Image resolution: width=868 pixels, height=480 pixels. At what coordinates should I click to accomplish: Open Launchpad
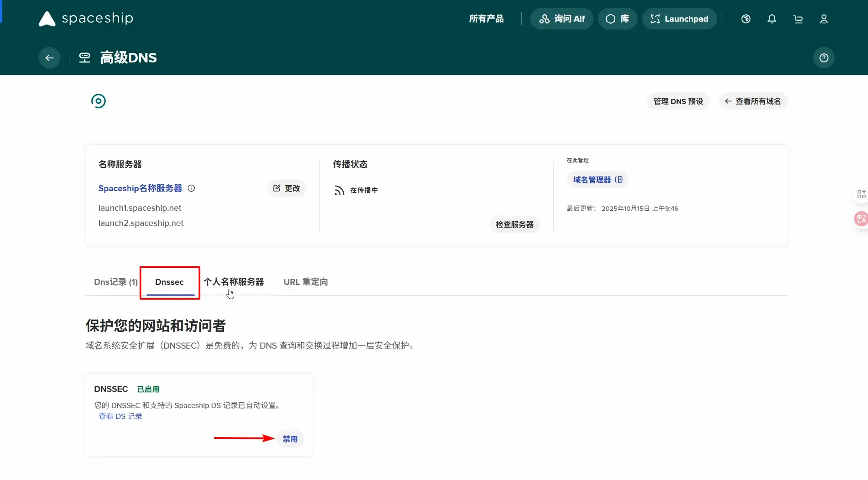[x=679, y=19]
